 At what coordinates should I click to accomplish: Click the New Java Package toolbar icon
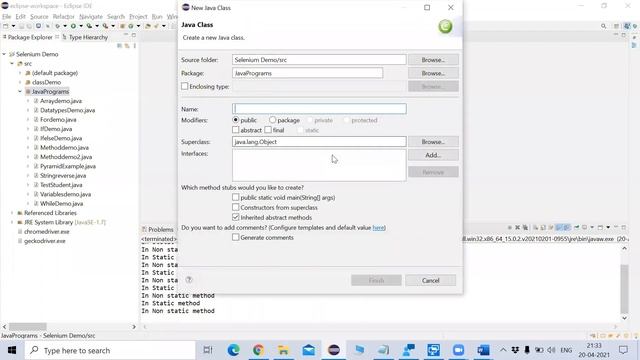pos(122,26)
